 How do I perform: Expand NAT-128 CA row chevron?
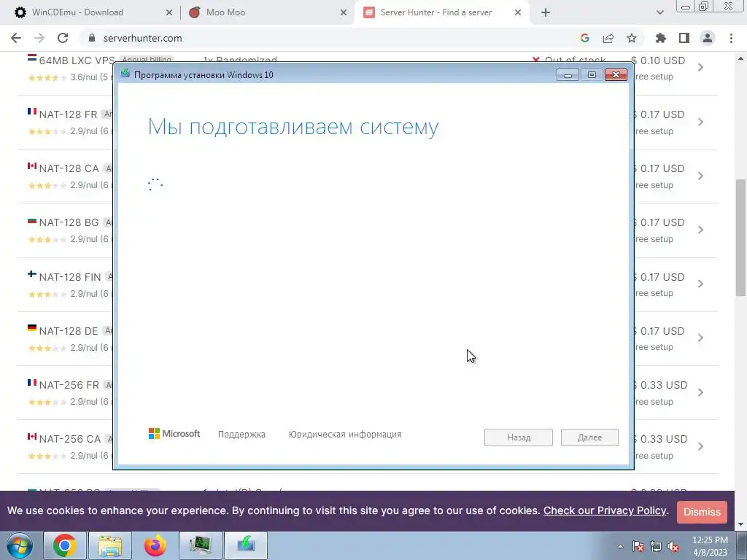(x=701, y=176)
